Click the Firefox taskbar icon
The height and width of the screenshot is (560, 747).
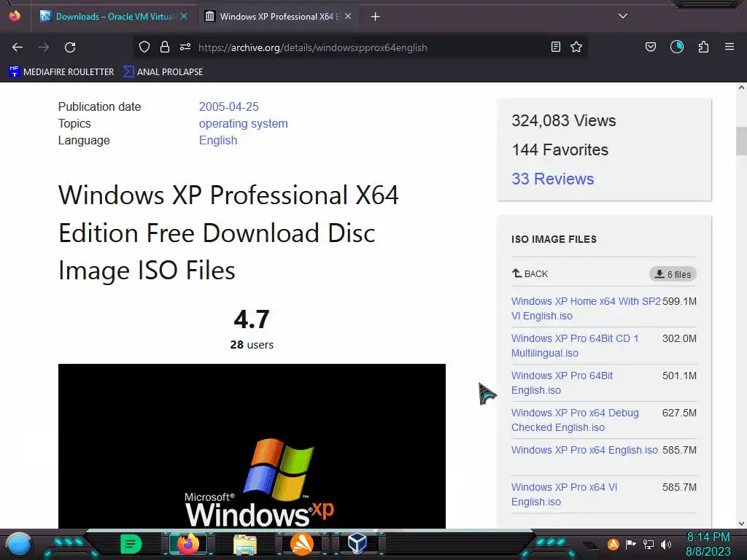pyautogui.click(x=187, y=544)
